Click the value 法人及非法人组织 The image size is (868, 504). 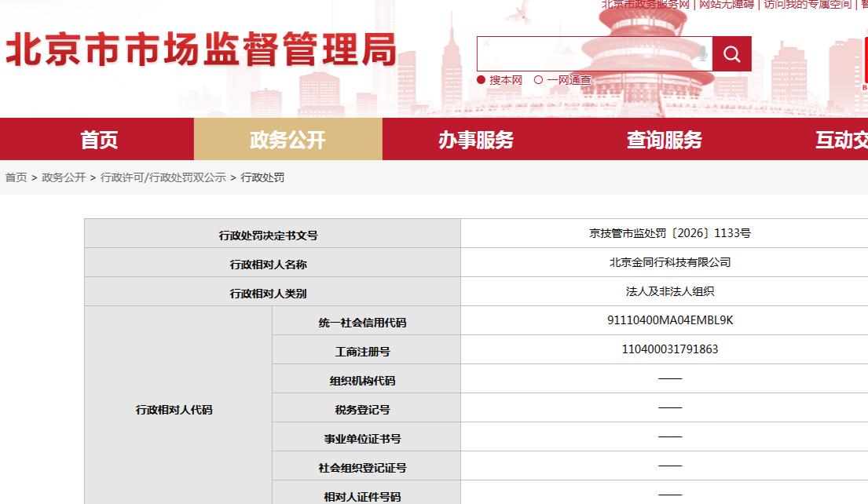pos(670,291)
